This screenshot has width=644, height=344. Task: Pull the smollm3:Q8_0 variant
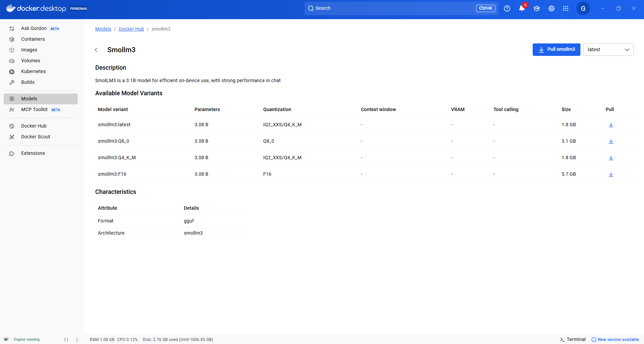[611, 141]
